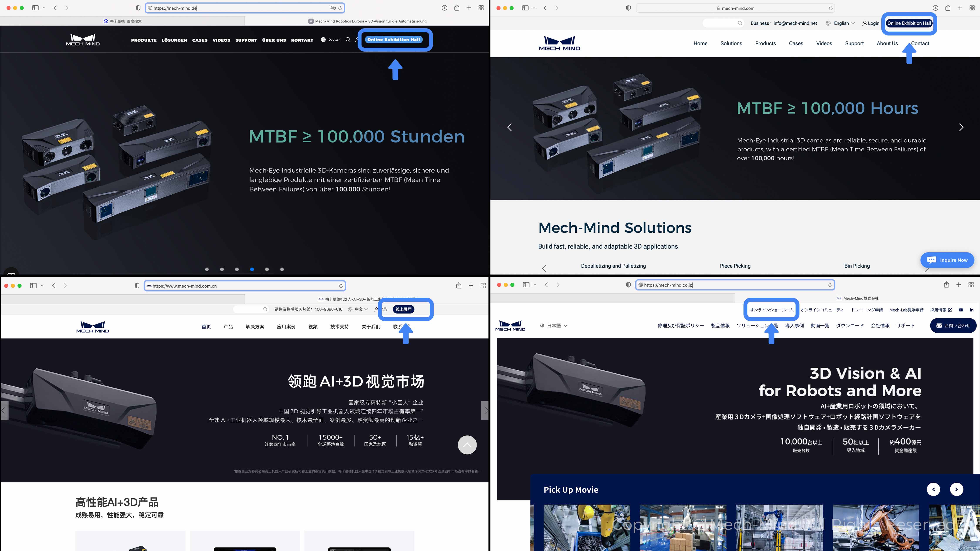The width and height of the screenshot is (980, 551).
Task: Click previous arrow in Pick Up Movie
Action: [x=933, y=489]
